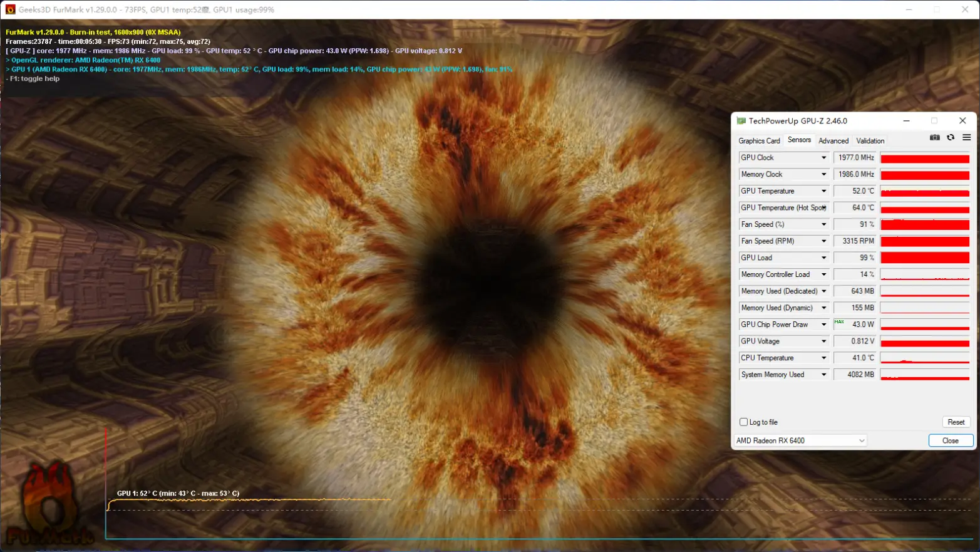The width and height of the screenshot is (980, 552).
Task: Open the GPU Temperature sensor dropdown
Action: tap(823, 191)
